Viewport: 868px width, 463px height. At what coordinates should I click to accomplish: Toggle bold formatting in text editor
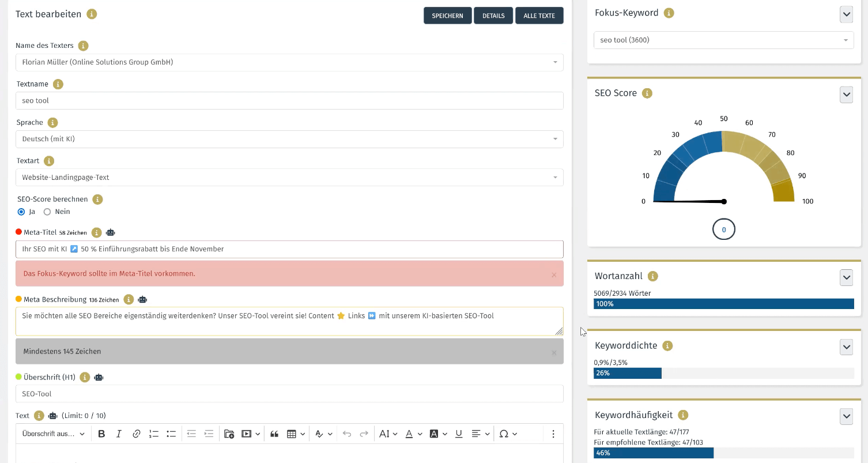tap(101, 434)
